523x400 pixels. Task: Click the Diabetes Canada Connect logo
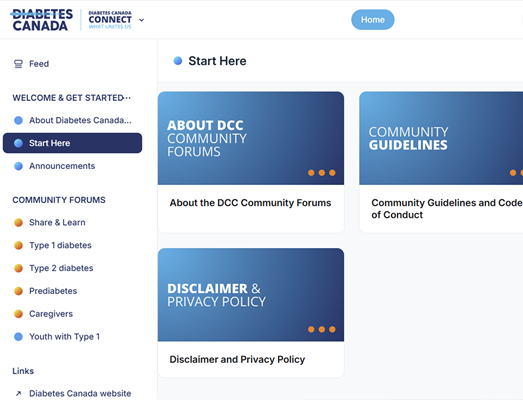(x=110, y=20)
